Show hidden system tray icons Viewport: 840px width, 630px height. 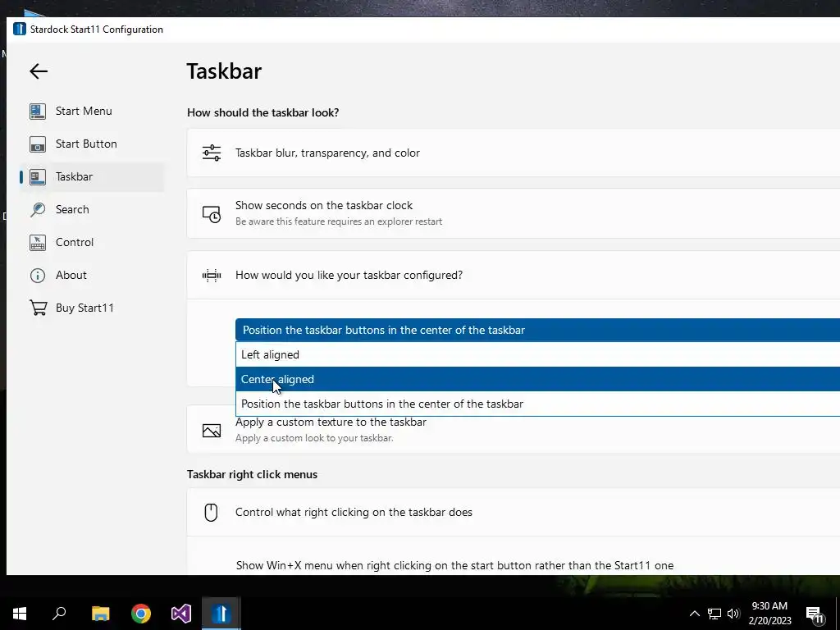(x=694, y=614)
